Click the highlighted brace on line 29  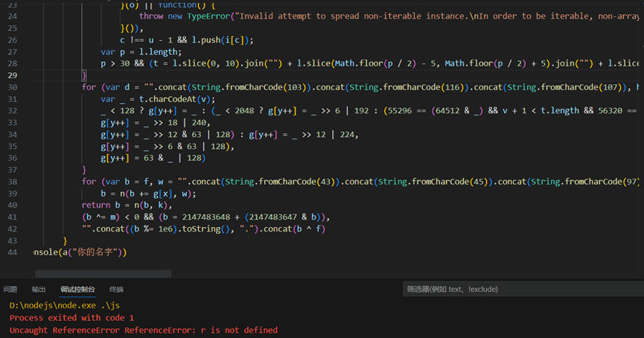coord(84,75)
